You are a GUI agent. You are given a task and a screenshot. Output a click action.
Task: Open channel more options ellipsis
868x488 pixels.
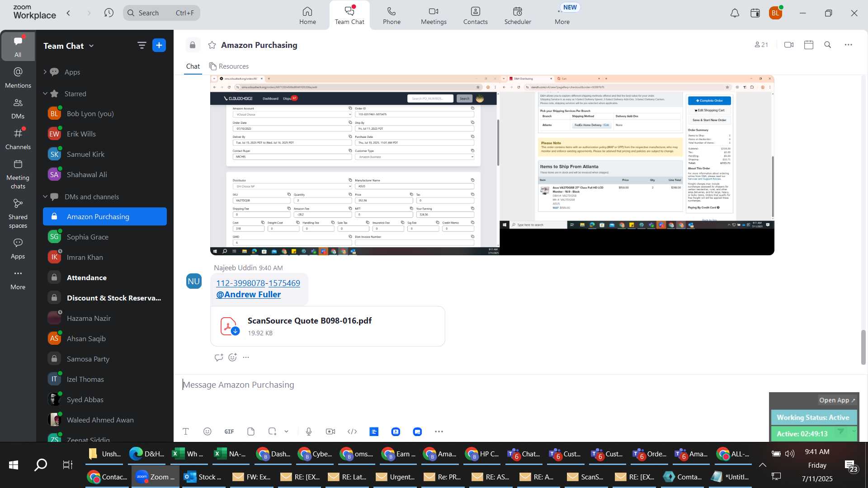pyautogui.click(x=849, y=45)
